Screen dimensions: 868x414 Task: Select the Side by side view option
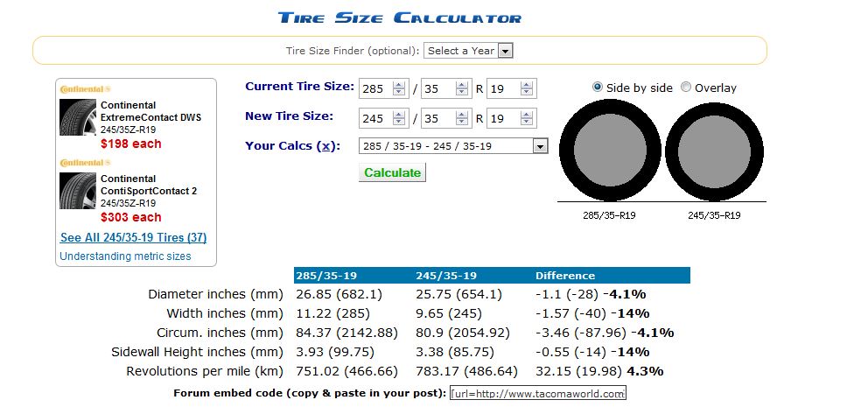pos(598,88)
